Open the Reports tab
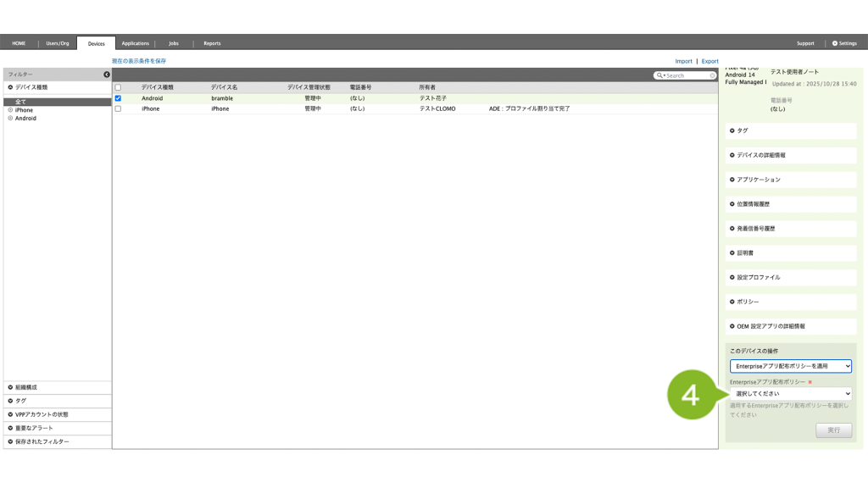 (x=212, y=43)
